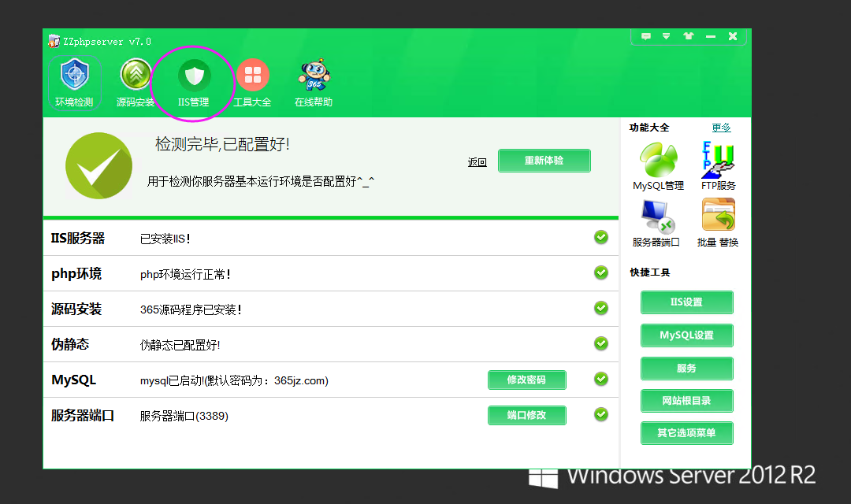Open MySQL设置 quick tool
Viewport: 851px width, 504px height.
tap(687, 335)
